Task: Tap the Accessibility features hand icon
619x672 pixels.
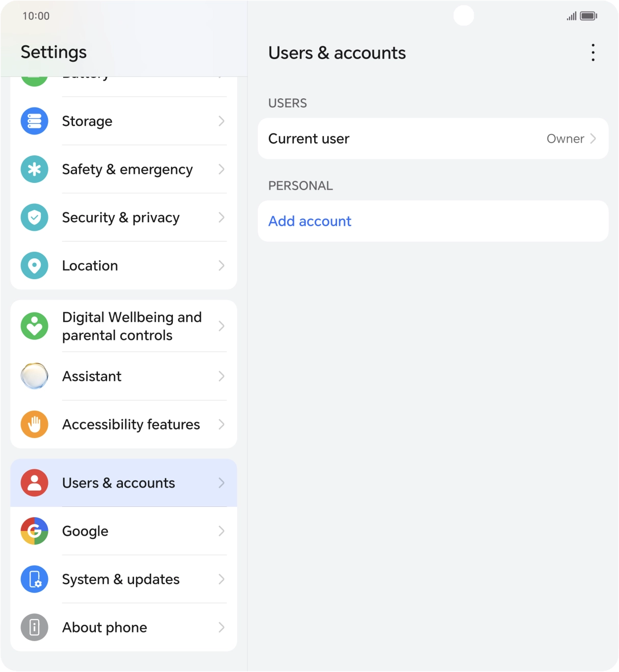Action: point(34,424)
